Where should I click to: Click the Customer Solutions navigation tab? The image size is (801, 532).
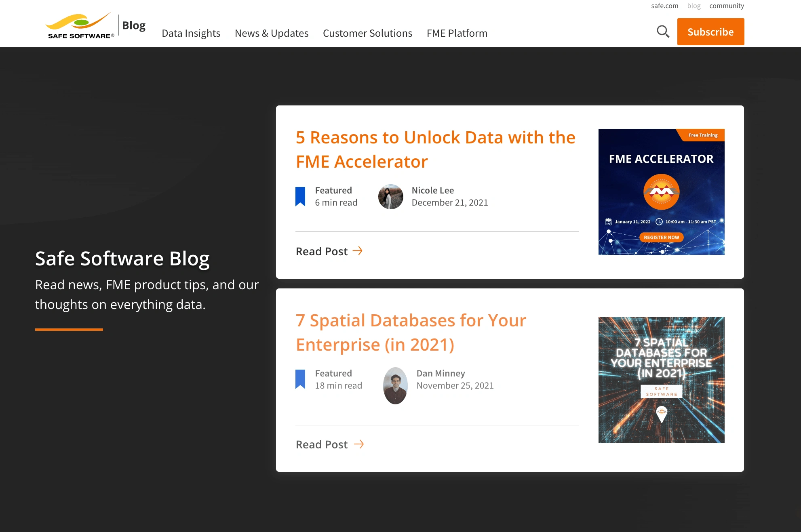367,33
